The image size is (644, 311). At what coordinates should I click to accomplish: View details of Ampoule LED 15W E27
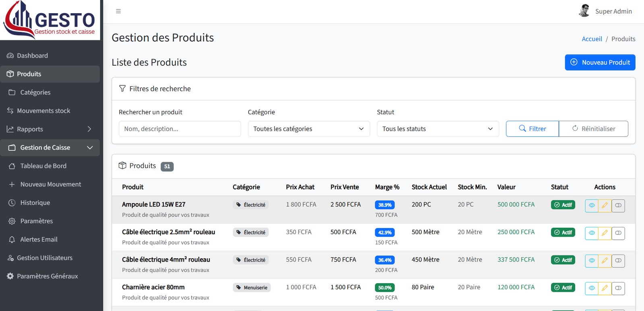click(x=592, y=206)
